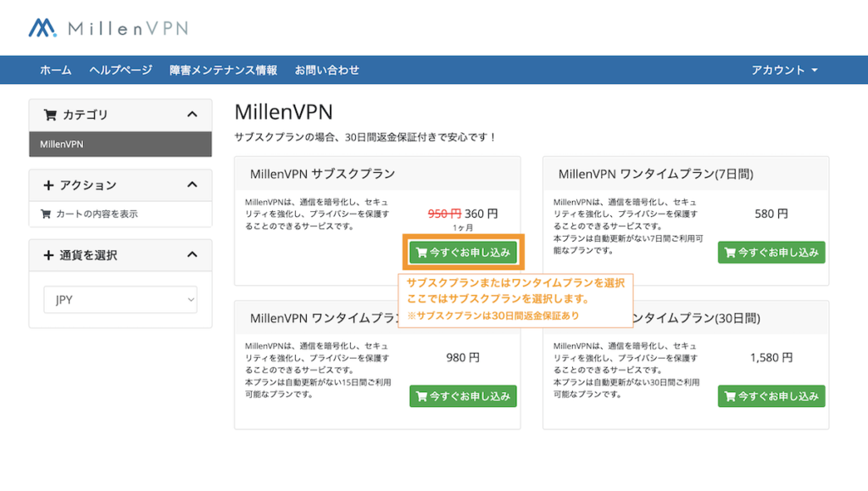The width and height of the screenshot is (868, 491).
Task: Click 今すぐお申し込み for the サブスクプラン
Action: pyautogui.click(x=463, y=252)
